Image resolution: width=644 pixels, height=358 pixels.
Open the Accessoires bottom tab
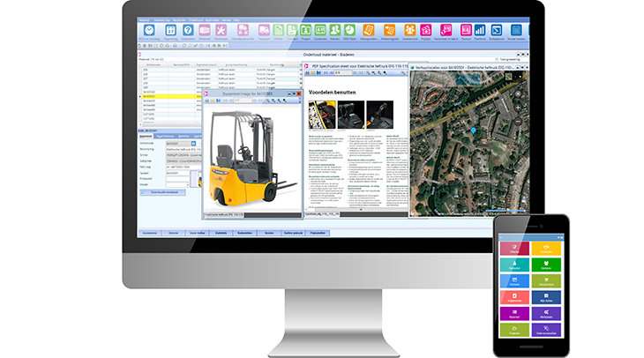point(149,233)
